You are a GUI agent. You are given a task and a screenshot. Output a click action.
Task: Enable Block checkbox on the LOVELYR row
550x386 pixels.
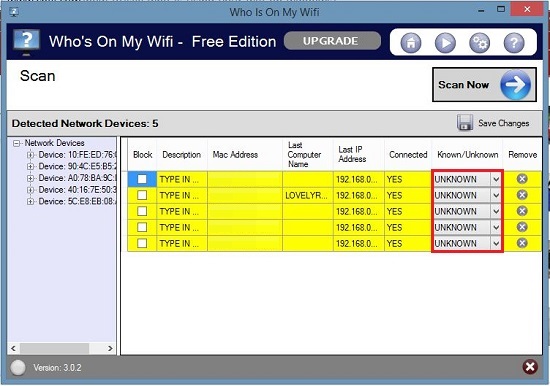point(142,195)
